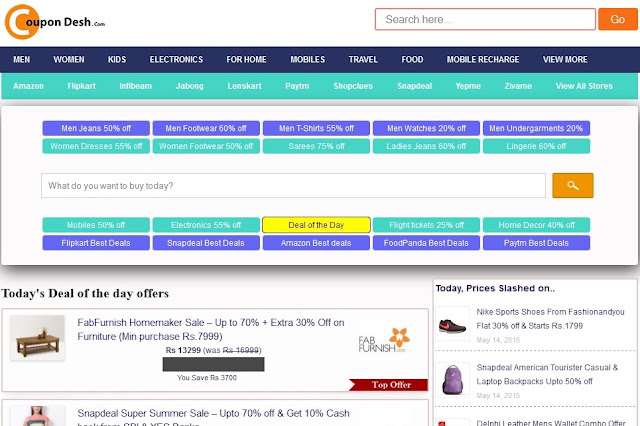The height and width of the screenshot is (426, 640).
Task: Click the FabFurnish brand logo
Action: point(384,341)
